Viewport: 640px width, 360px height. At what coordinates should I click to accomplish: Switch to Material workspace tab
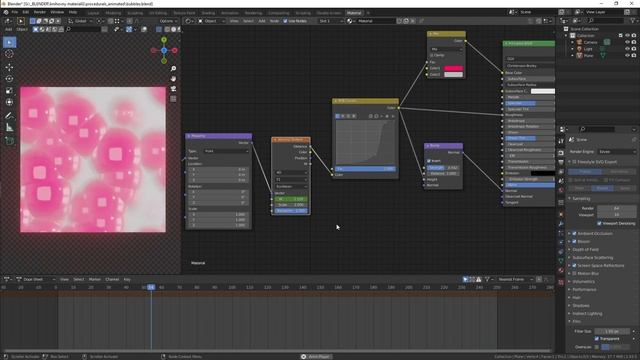(354, 13)
